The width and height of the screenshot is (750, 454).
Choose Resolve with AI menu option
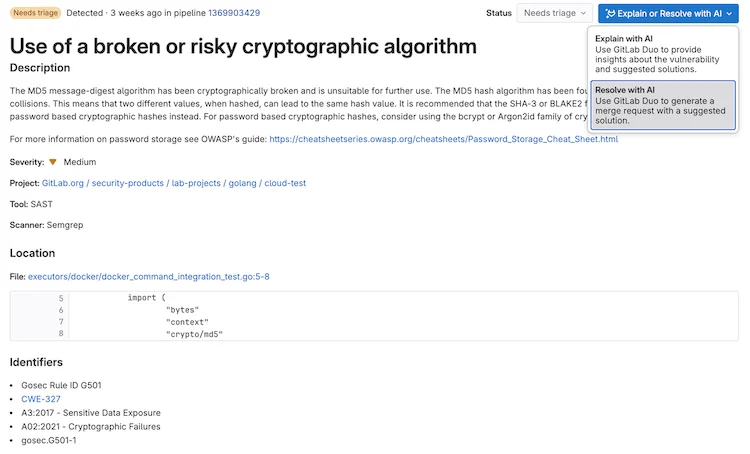click(x=663, y=105)
